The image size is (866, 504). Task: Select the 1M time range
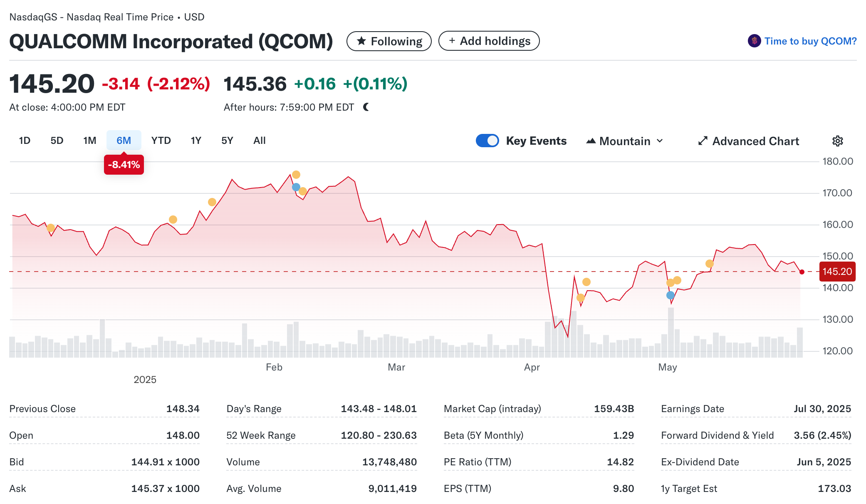[89, 141]
